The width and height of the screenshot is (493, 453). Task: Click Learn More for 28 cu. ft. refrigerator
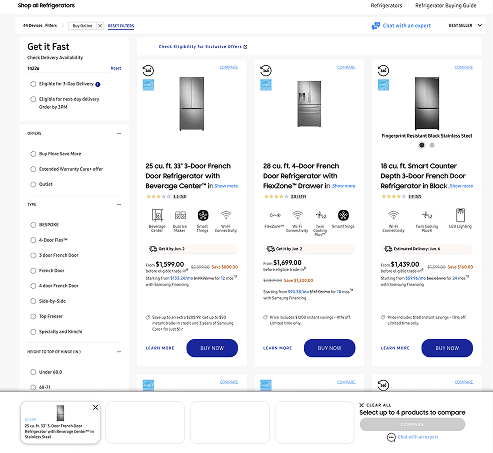pos(277,348)
